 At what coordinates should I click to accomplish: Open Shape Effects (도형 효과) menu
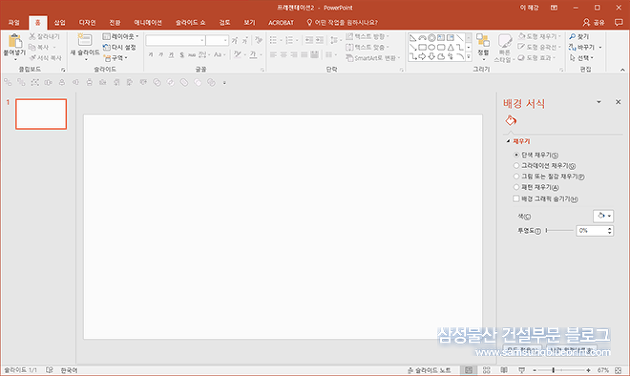click(x=536, y=58)
